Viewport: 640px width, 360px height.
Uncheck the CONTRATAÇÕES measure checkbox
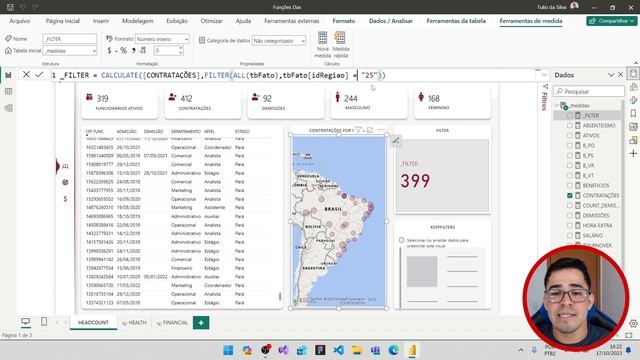click(570, 196)
